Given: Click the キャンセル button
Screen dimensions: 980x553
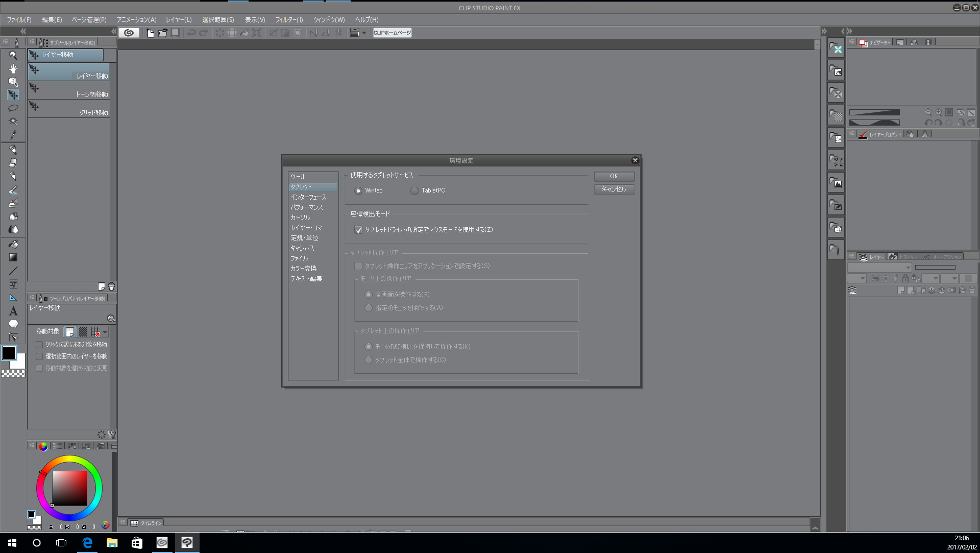Looking at the screenshot, I should [614, 189].
